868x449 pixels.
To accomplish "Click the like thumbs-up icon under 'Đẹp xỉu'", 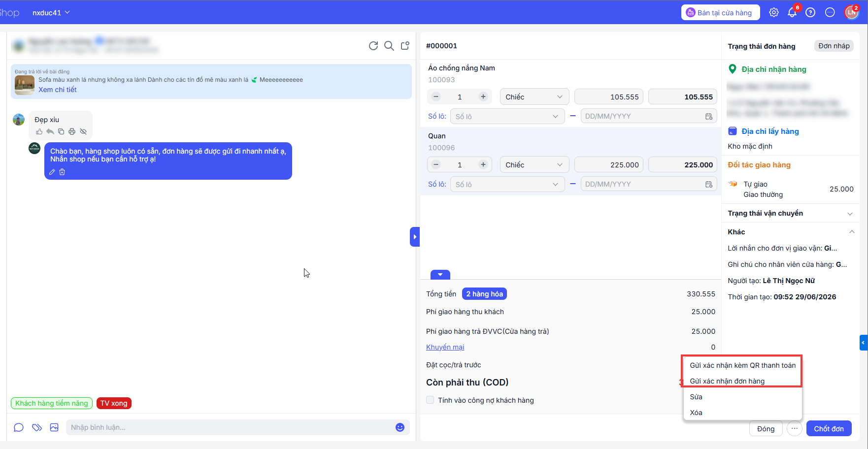I will (x=39, y=131).
